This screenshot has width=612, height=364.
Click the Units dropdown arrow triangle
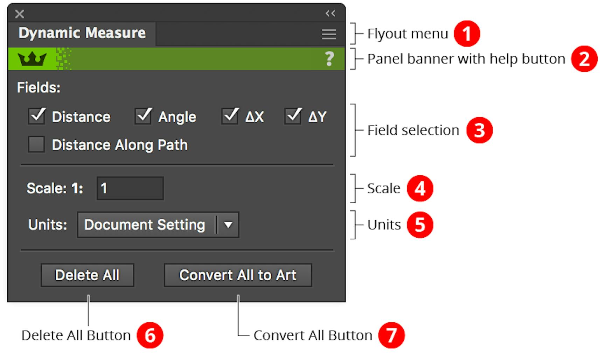[x=228, y=225]
